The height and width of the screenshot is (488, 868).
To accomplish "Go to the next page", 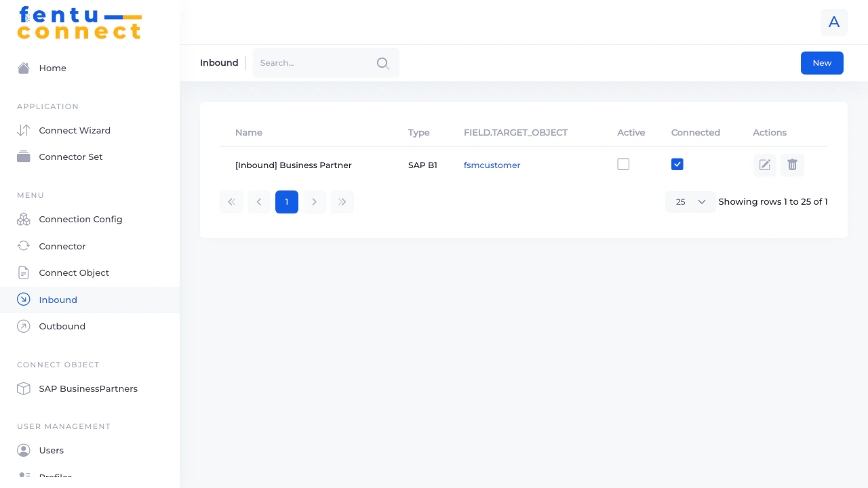I will point(315,202).
